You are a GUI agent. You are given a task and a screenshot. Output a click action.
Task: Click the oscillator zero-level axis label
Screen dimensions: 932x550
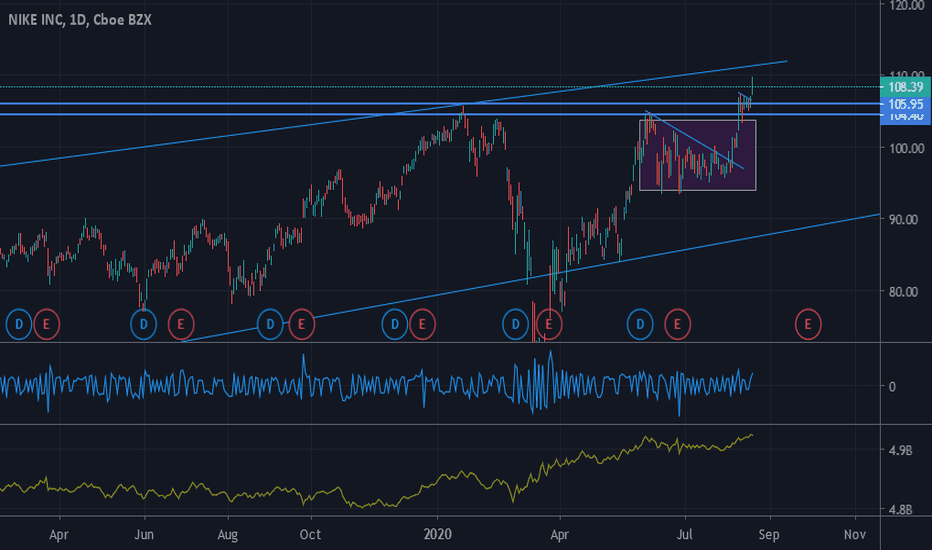892,386
